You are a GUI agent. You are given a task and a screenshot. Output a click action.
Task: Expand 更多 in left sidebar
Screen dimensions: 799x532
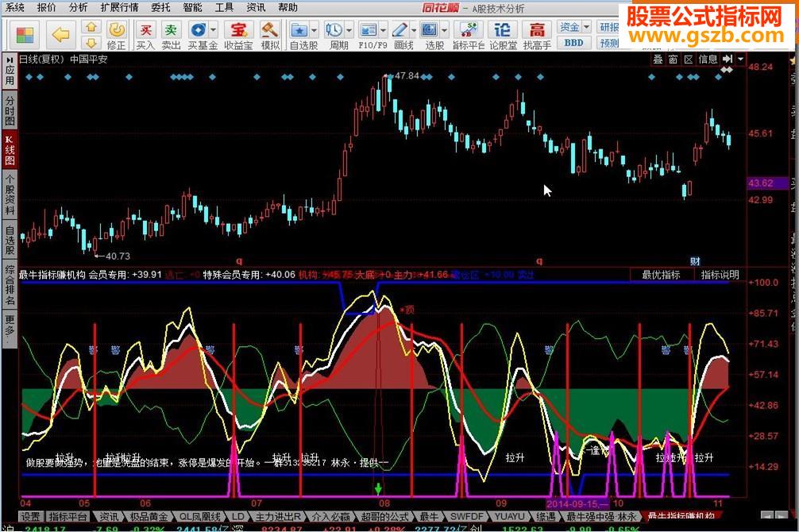(x=10, y=328)
